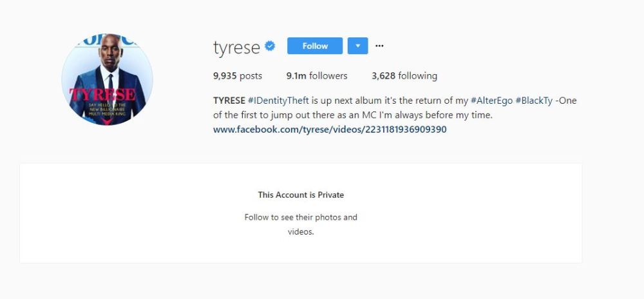Open the 3,628 following list
The height and width of the screenshot is (299, 644).
[404, 75]
